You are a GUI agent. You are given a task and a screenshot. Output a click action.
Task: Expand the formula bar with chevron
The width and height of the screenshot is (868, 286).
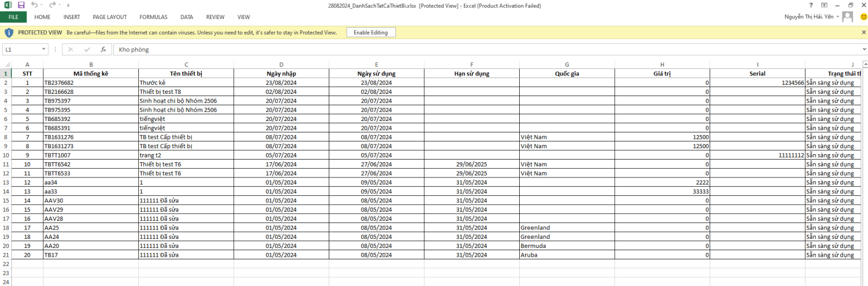click(864, 49)
